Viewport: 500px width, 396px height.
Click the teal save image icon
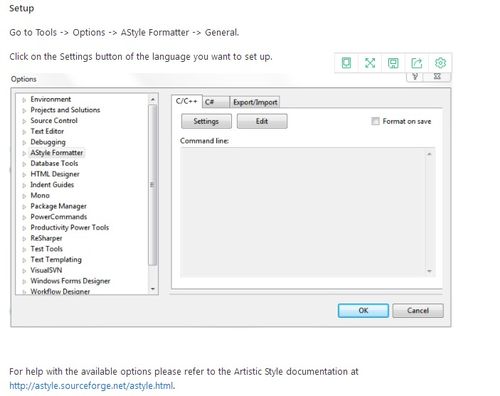point(393,63)
